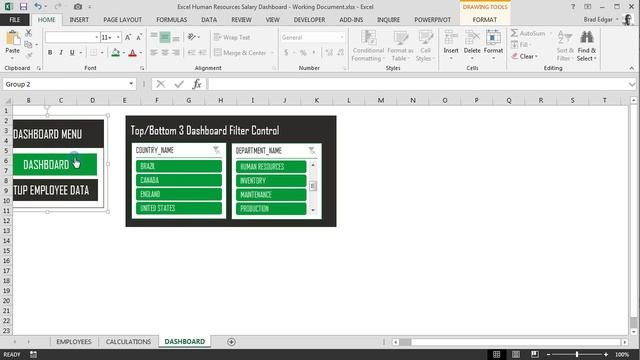Toggle PRODUCTION in department slicer

point(271,209)
